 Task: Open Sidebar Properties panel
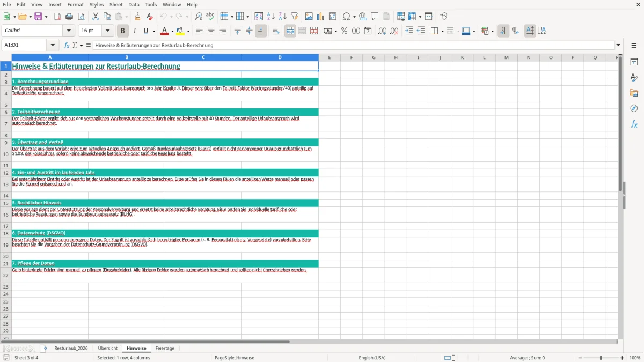point(634,62)
